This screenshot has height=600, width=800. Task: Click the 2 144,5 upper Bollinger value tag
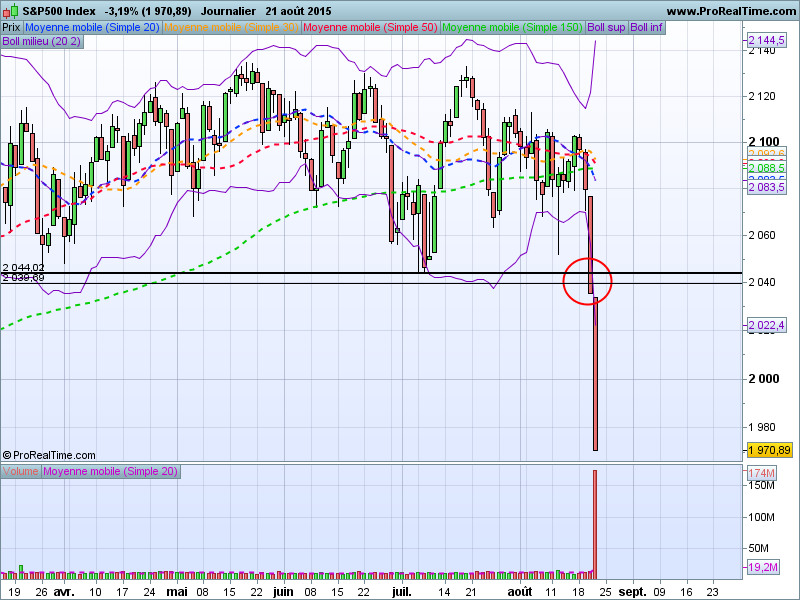[x=766, y=40]
